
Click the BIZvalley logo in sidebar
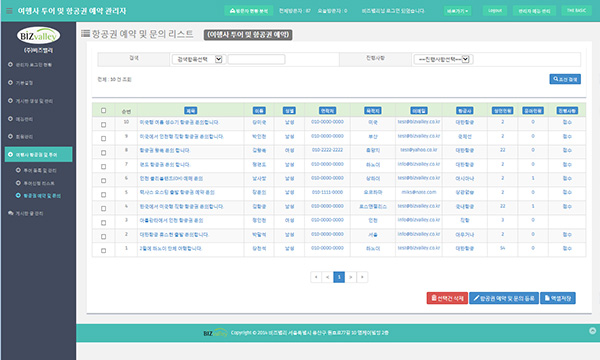click(x=38, y=36)
